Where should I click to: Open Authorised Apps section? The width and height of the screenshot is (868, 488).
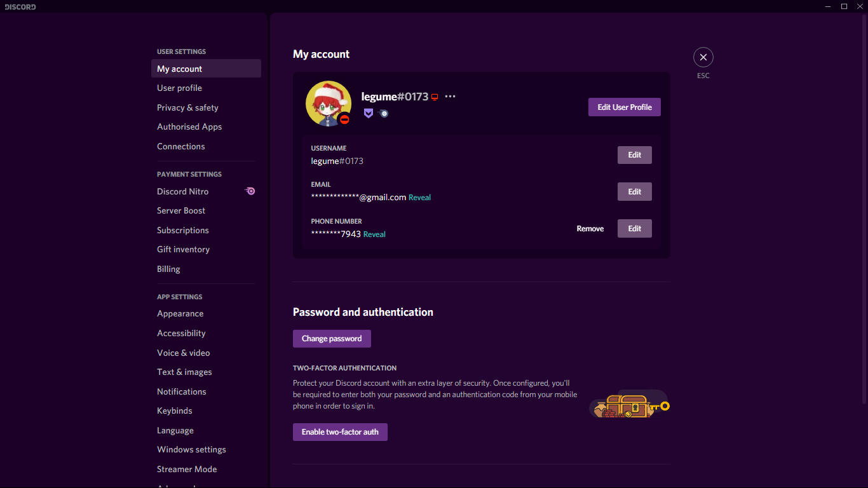point(206,126)
